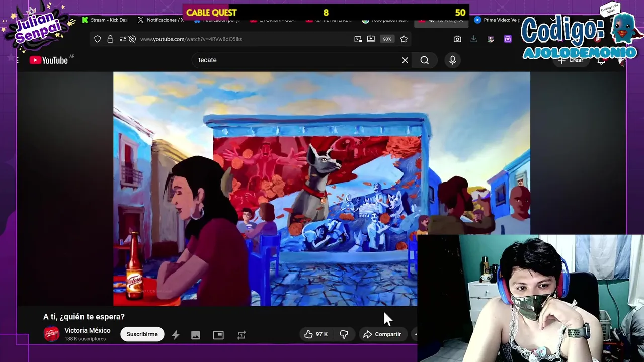Open site permissions icon in address bar

123,39
